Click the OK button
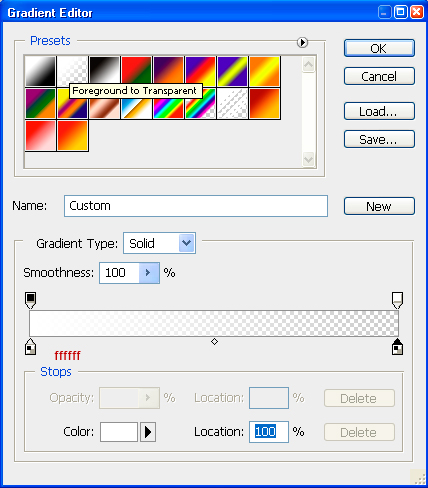Image resolution: width=428 pixels, height=488 pixels. pos(379,48)
